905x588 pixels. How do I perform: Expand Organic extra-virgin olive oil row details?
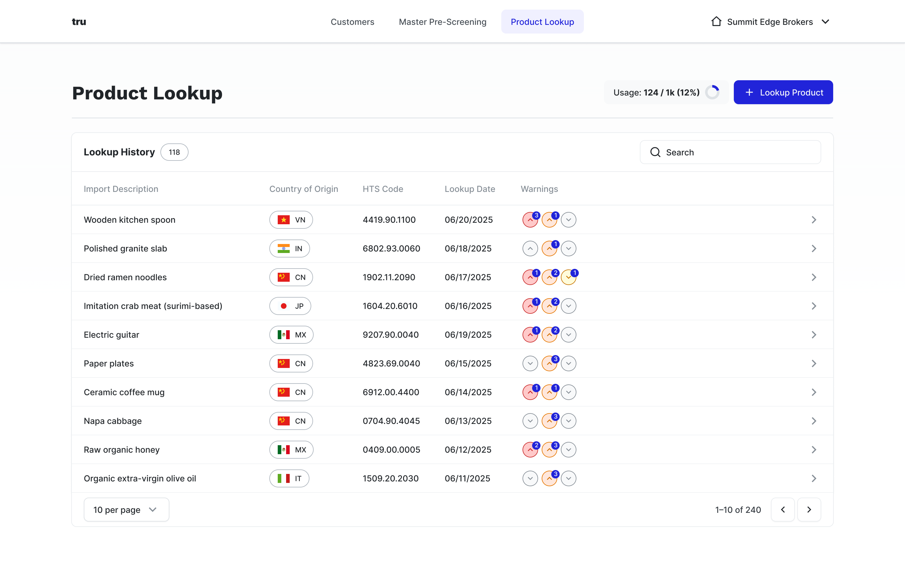[x=814, y=478]
